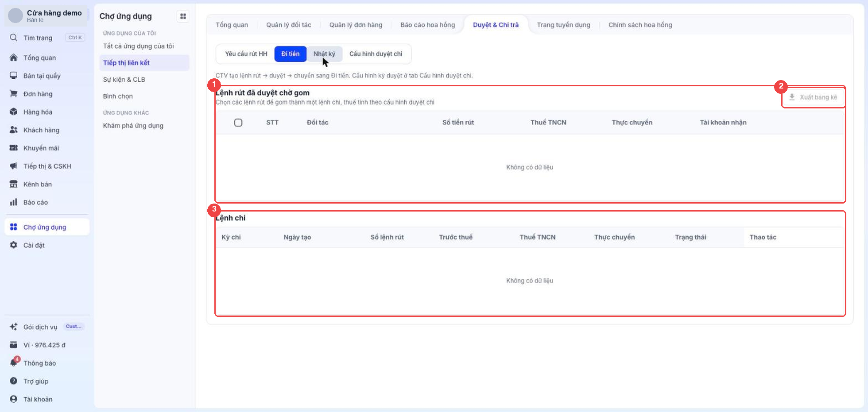Image resolution: width=868 pixels, height=412 pixels.
Task: Click the Cài đặt gear icon
Action: tap(14, 245)
